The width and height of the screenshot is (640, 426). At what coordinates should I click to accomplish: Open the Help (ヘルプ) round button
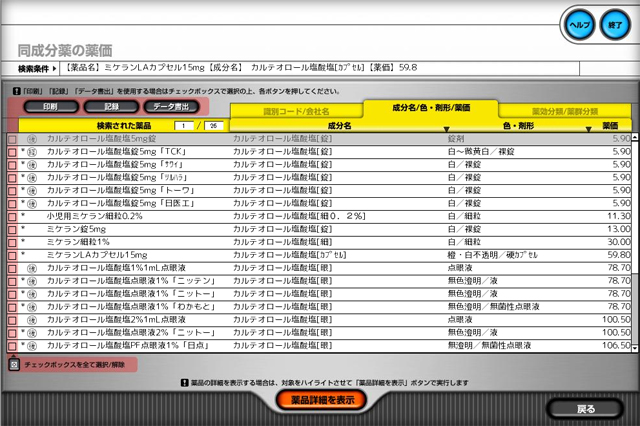[x=579, y=25]
